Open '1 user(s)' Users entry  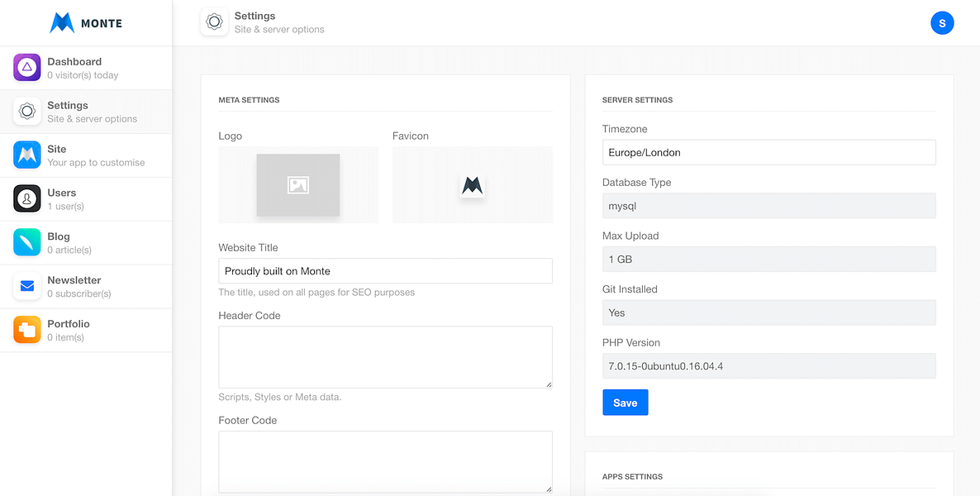click(86, 199)
